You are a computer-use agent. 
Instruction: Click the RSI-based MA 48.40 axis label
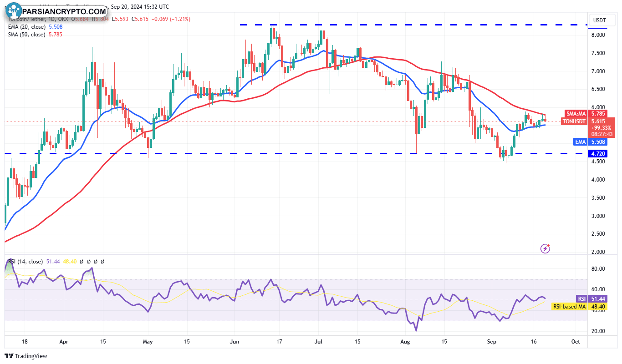[x=580, y=307]
